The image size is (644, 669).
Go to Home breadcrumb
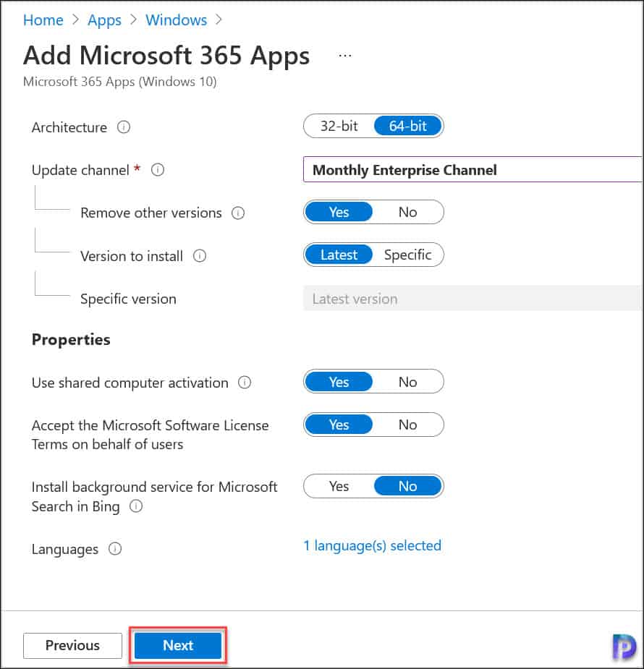[43, 20]
